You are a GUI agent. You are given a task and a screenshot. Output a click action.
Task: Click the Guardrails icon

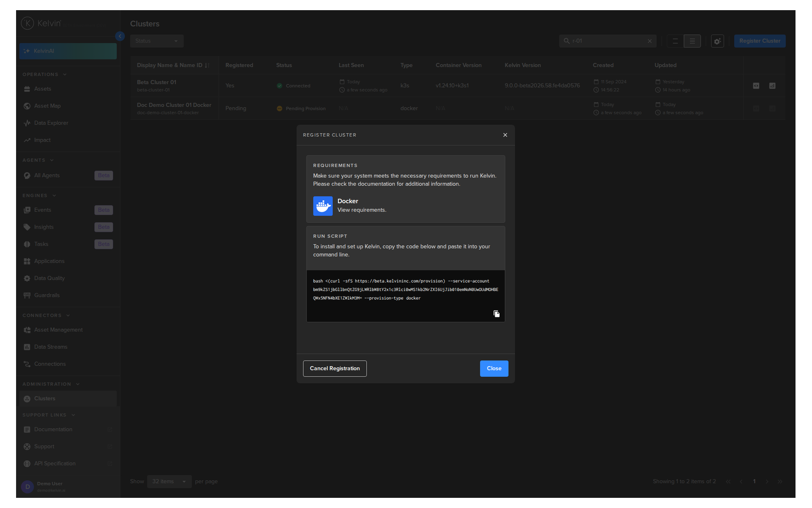pos(27,295)
